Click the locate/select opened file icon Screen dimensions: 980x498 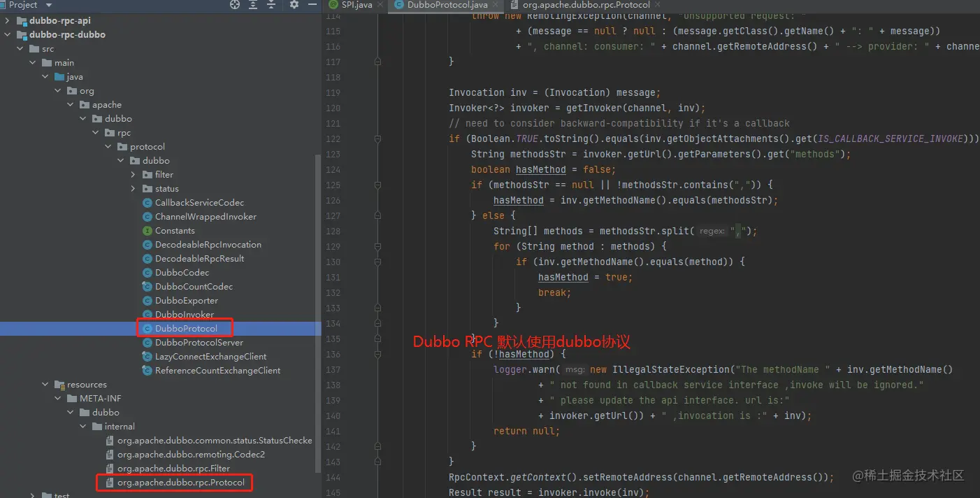click(x=235, y=4)
